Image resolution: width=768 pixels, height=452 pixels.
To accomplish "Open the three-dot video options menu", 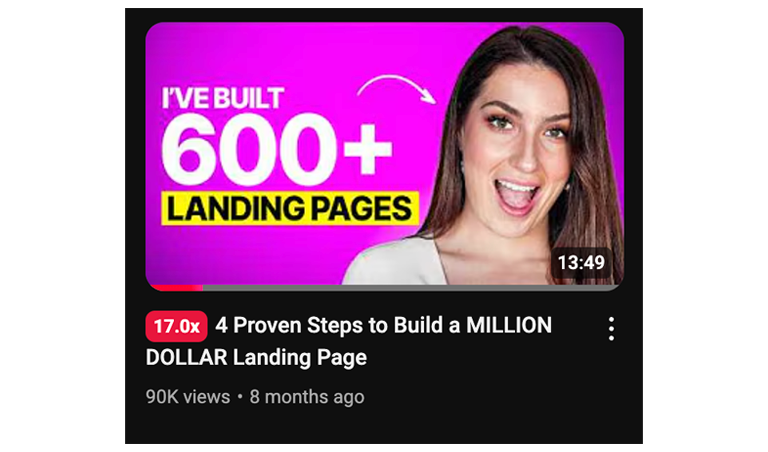I will point(611,329).
